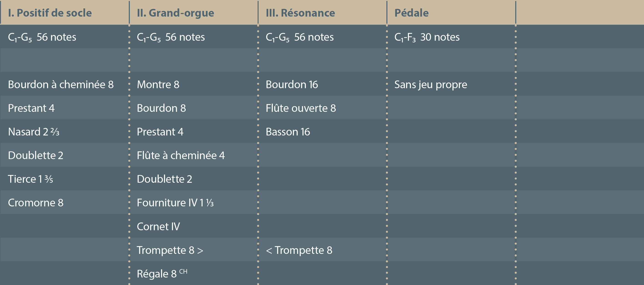
Task: Select Nasard 2 ⅔ in Positif column
Action: click(x=33, y=132)
